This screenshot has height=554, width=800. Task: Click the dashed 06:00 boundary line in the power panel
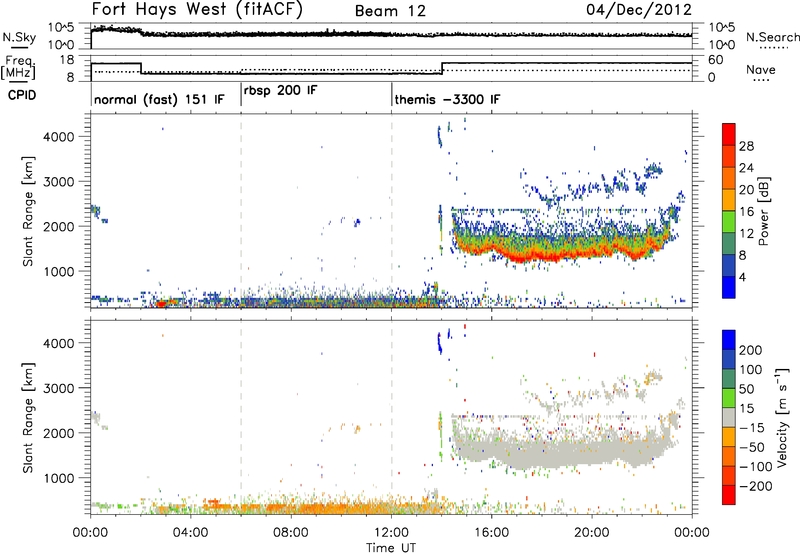pyautogui.click(x=241, y=210)
